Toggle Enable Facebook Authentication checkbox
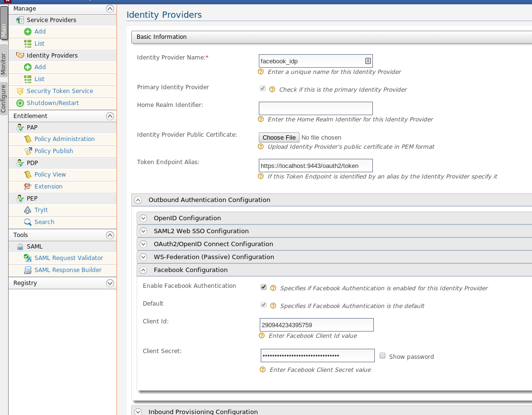This screenshot has height=415, width=532. [264, 287]
